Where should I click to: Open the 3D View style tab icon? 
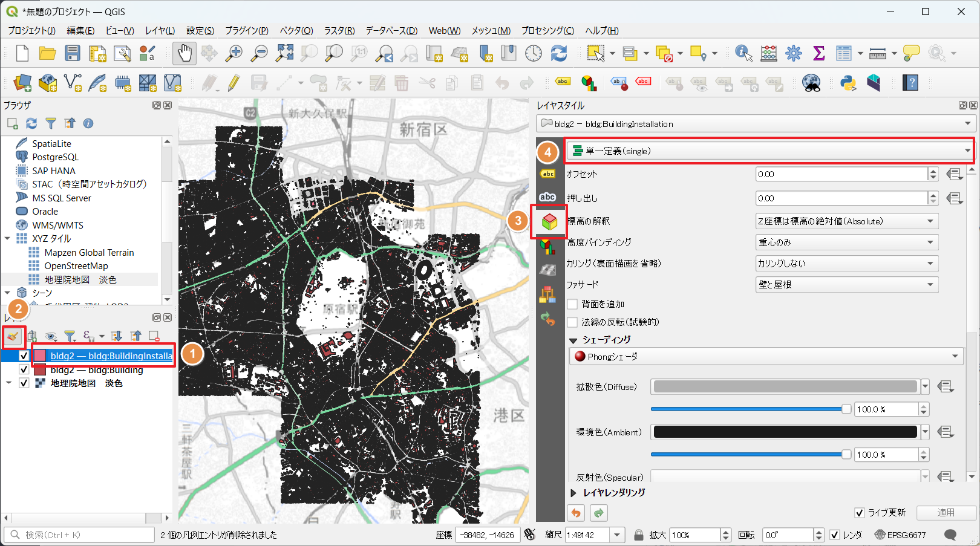549,222
